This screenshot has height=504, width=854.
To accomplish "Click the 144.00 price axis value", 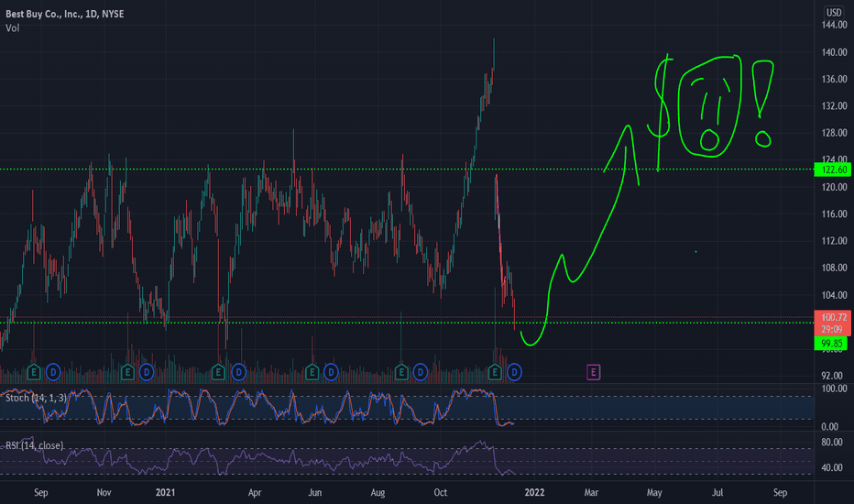I will tap(834, 25).
